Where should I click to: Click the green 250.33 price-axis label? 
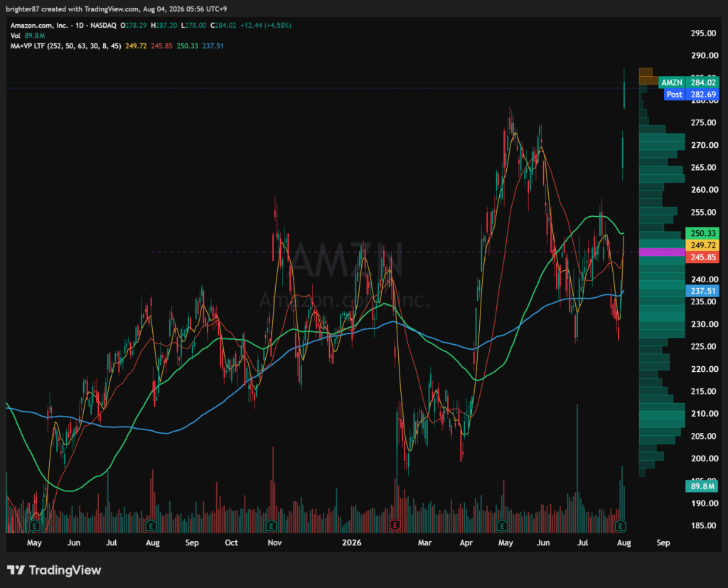[x=702, y=233]
